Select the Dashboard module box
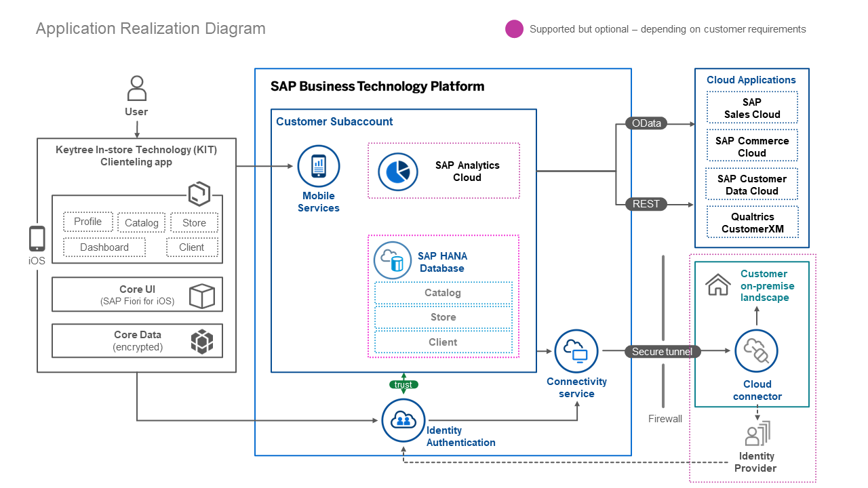The height and width of the screenshot is (488, 868). tap(104, 247)
